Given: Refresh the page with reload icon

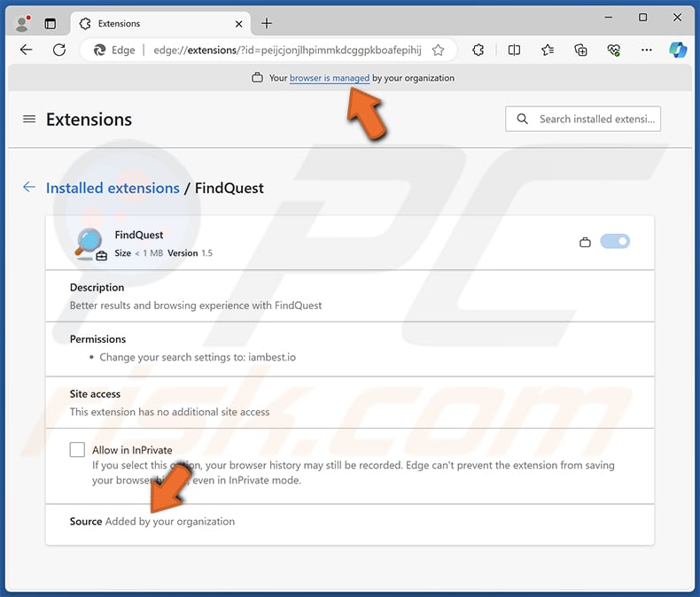Looking at the screenshot, I should click(60, 50).
